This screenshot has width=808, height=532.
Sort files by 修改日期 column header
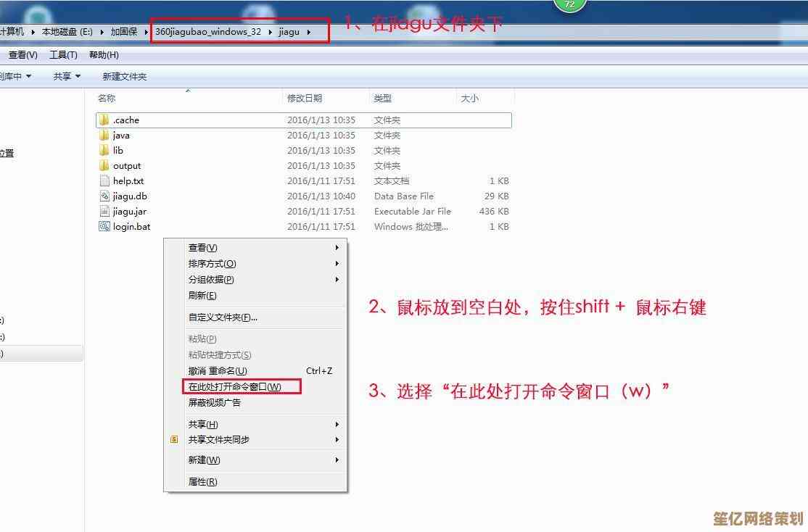point(305,98)
